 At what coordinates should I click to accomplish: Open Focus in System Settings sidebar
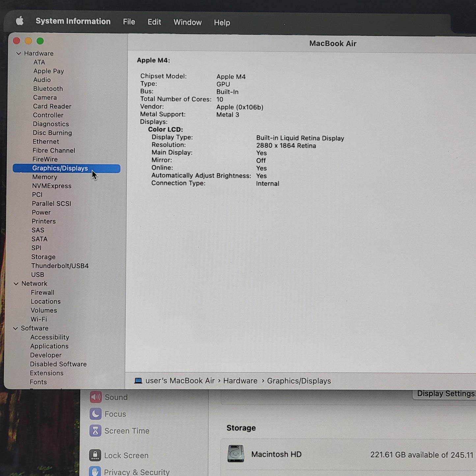(x=108, y=414)
